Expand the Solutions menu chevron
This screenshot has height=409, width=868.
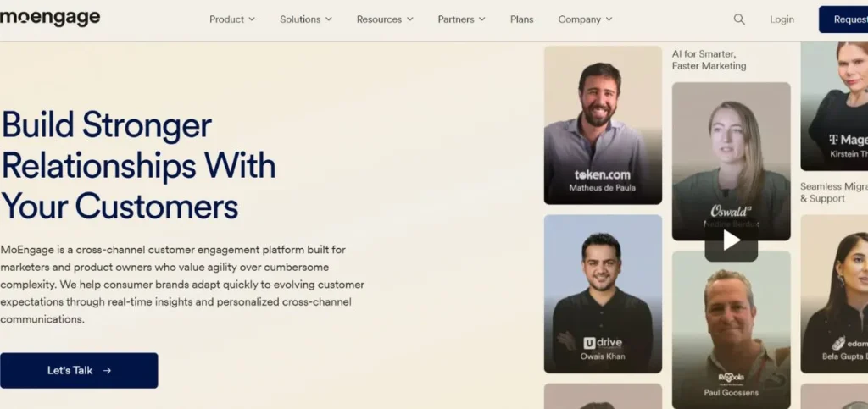[x=329, y=19]
